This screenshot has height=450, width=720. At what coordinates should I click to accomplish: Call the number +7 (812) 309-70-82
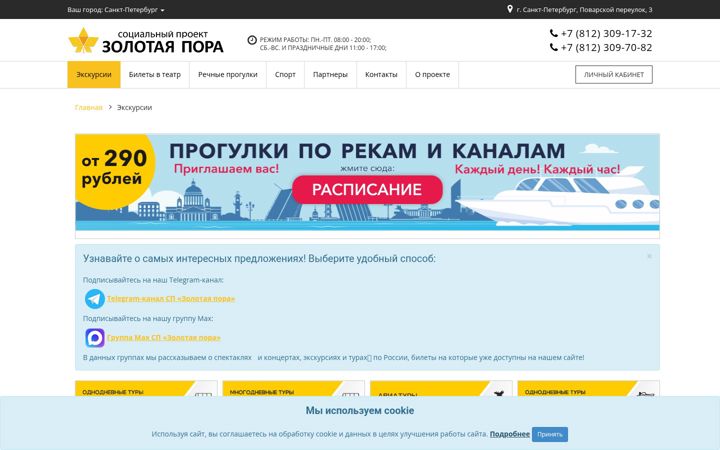[606, 47]
